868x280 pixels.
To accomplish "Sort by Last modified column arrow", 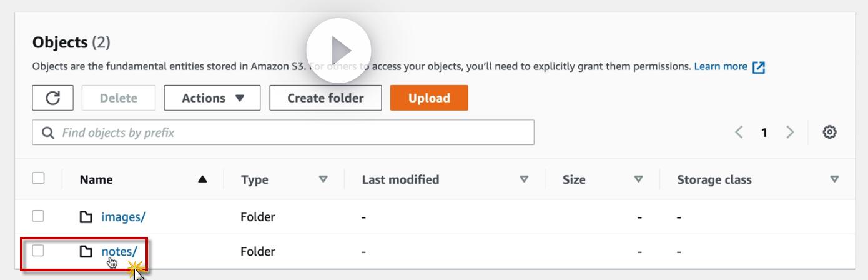I will coord(525,179).
